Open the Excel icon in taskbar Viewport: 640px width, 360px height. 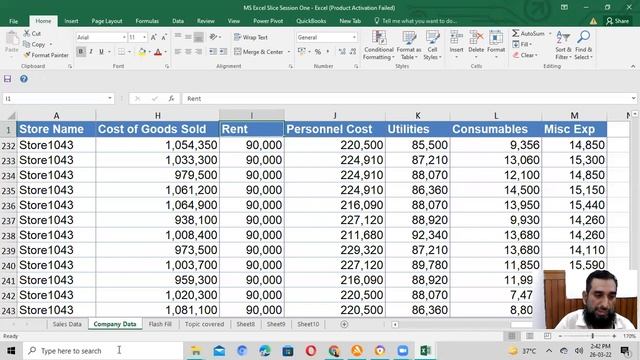pos(425,351)
